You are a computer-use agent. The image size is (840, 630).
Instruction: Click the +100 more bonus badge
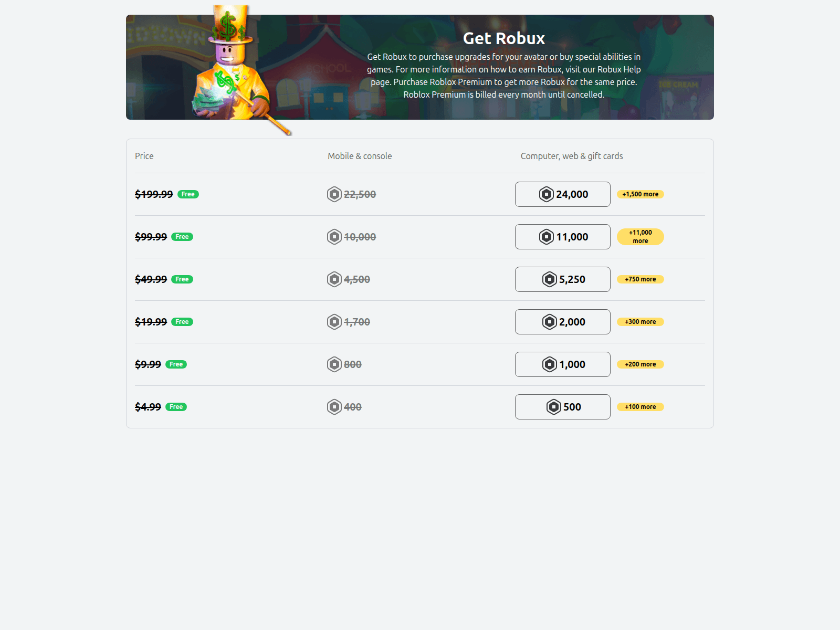pos(640,406)
